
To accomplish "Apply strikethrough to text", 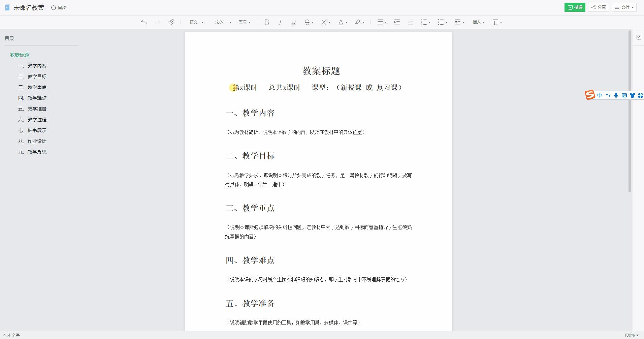I will click(x=307, y=22).
